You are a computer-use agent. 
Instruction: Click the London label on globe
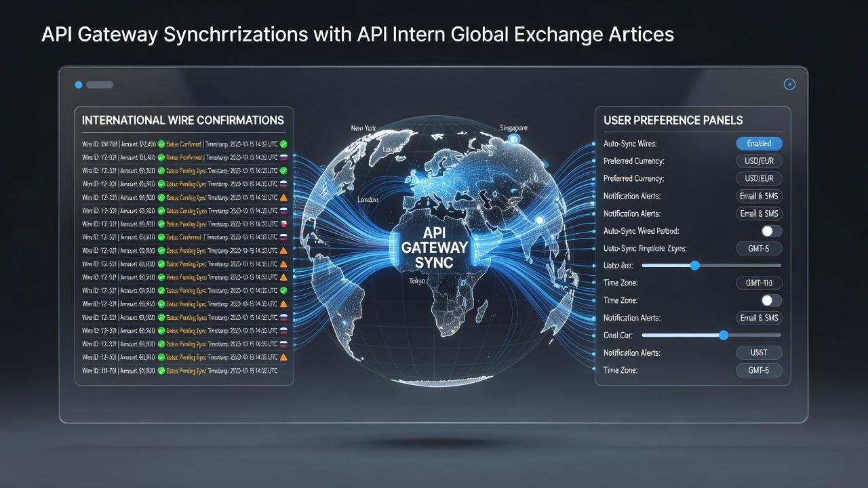coord(367,200)
